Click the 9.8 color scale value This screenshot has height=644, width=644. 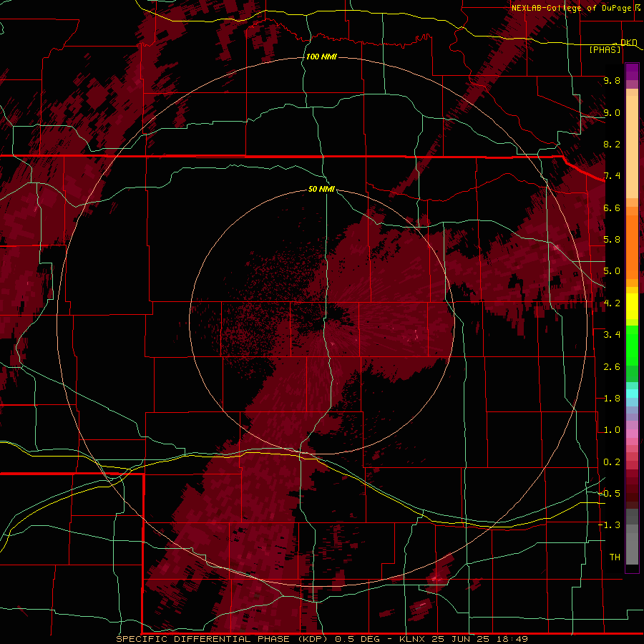point(612,80)
